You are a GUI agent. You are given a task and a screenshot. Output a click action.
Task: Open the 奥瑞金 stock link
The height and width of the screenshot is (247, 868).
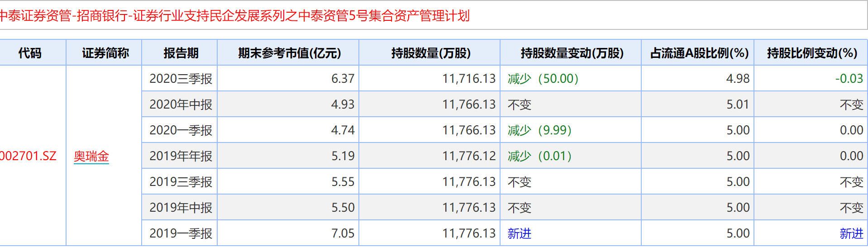[91, 156]
